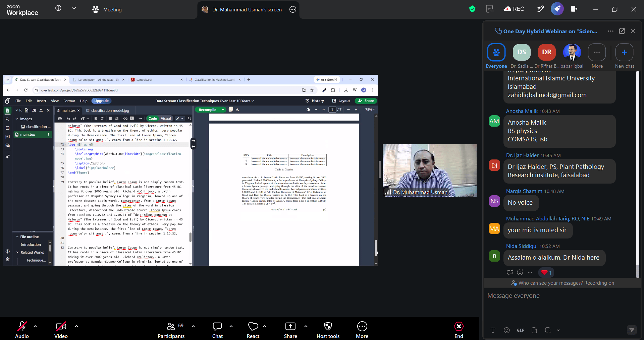Show meeting info icon

[x=58, y=8]
